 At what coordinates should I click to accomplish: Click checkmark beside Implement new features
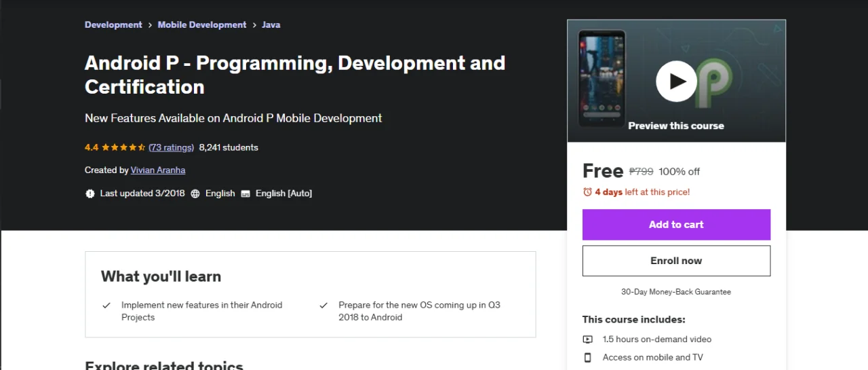coord(106,306)
